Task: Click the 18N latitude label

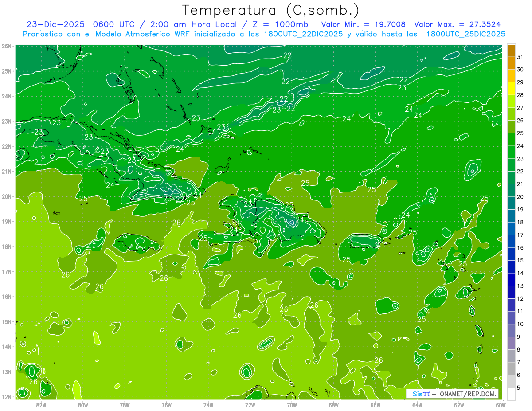Action: coord(7,247)
